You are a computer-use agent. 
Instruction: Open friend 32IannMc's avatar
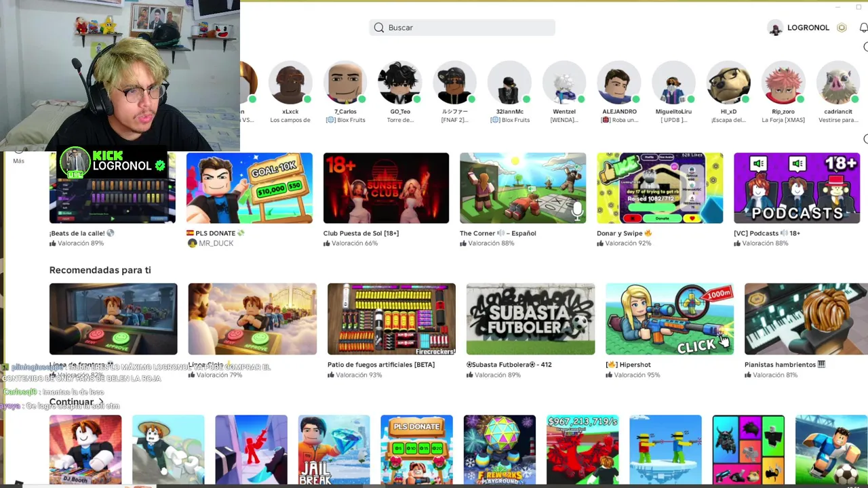coord(509,83)
